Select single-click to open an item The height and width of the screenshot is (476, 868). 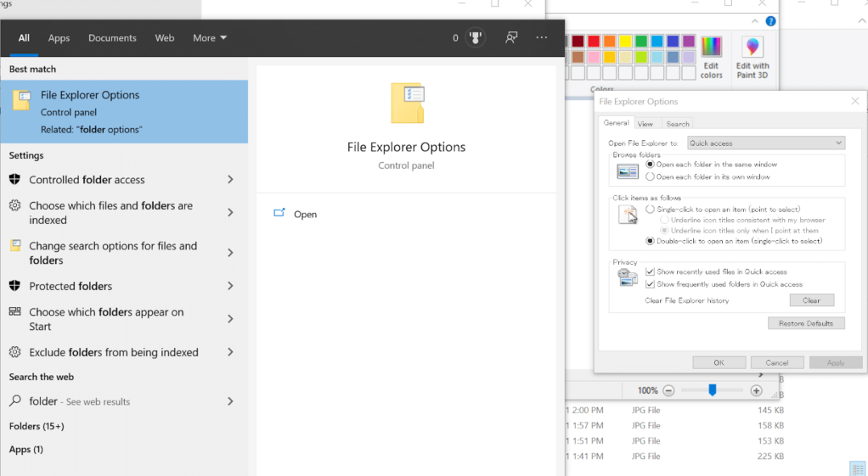[x=651, y=210]
